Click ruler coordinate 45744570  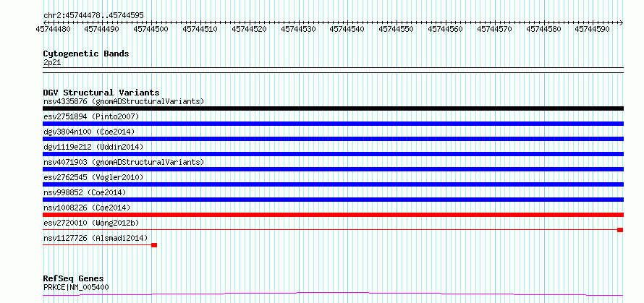coord(494,29)
